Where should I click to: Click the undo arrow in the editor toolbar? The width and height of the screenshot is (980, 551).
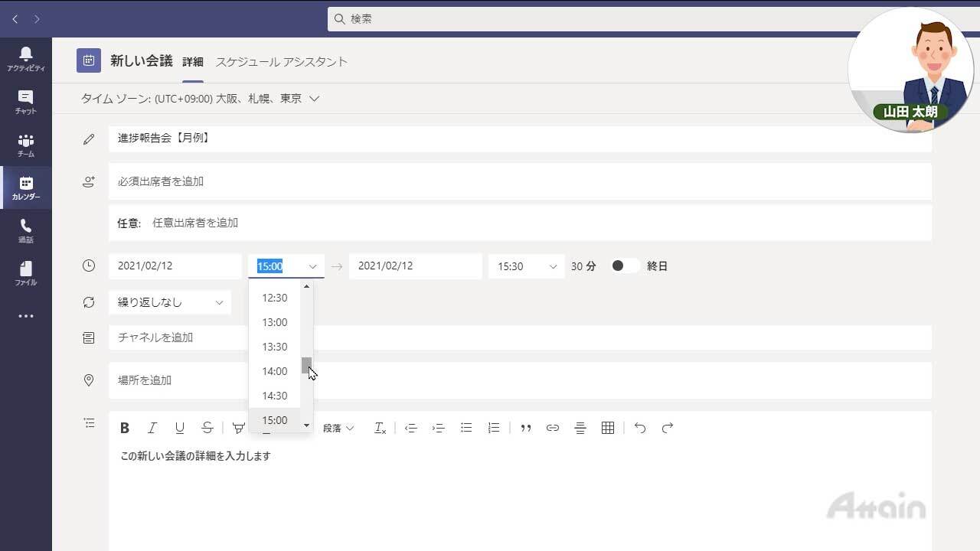tap(640, 428)
